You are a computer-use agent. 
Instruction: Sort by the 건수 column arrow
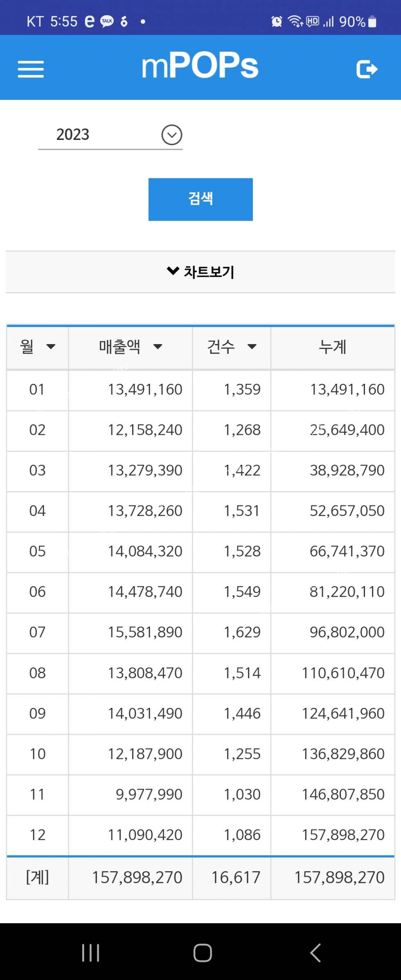click(252, 347)
